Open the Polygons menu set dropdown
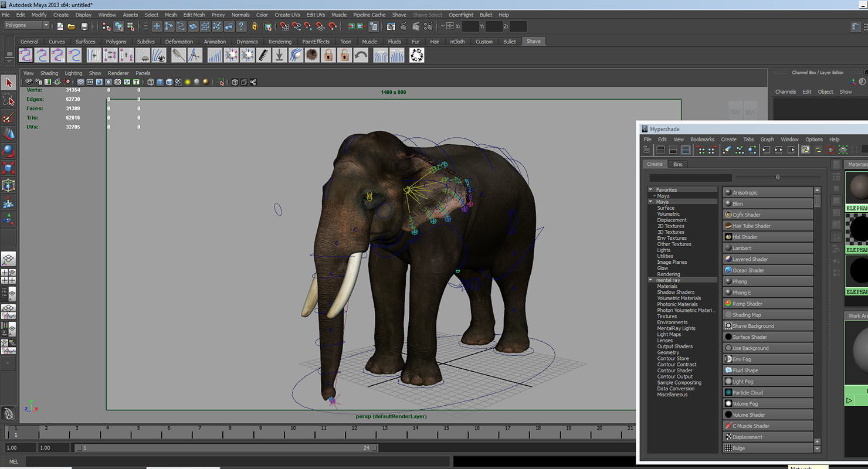 tap(26, 25)
